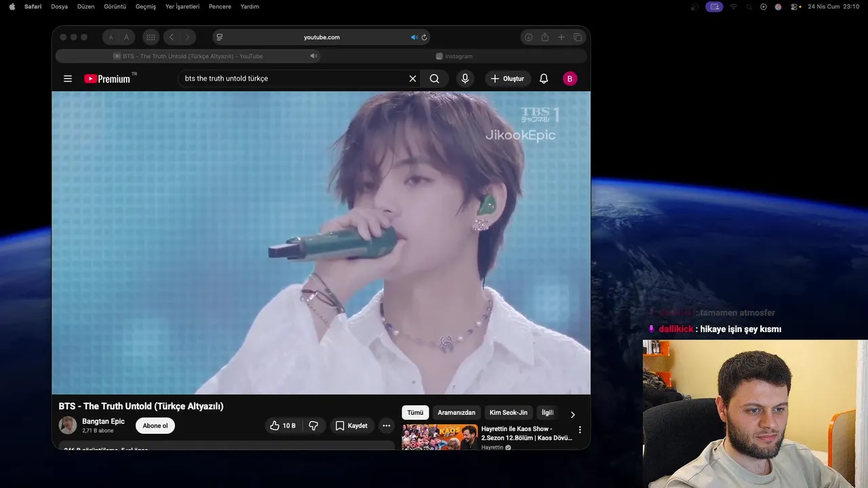
Task: Like the video with thumbs up
Action: point(283,426)
